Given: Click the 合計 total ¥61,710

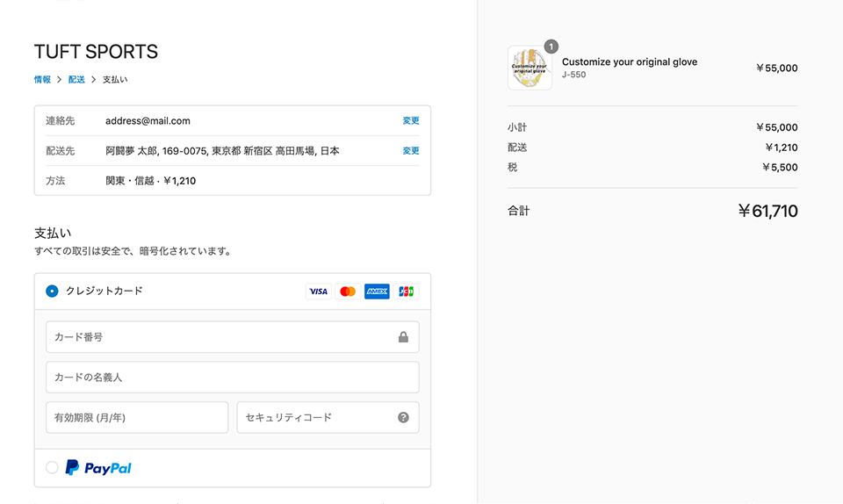Looking at the screenshot, I should [767, 211].
